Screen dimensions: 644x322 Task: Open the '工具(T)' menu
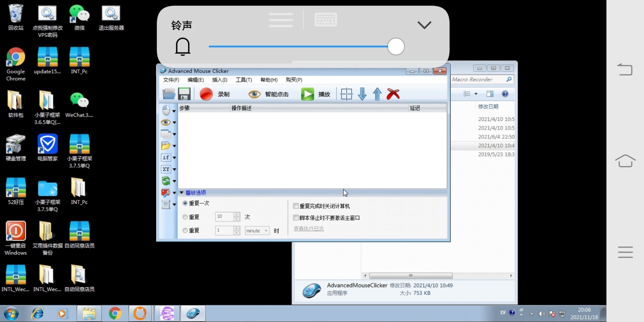(244, 80)
